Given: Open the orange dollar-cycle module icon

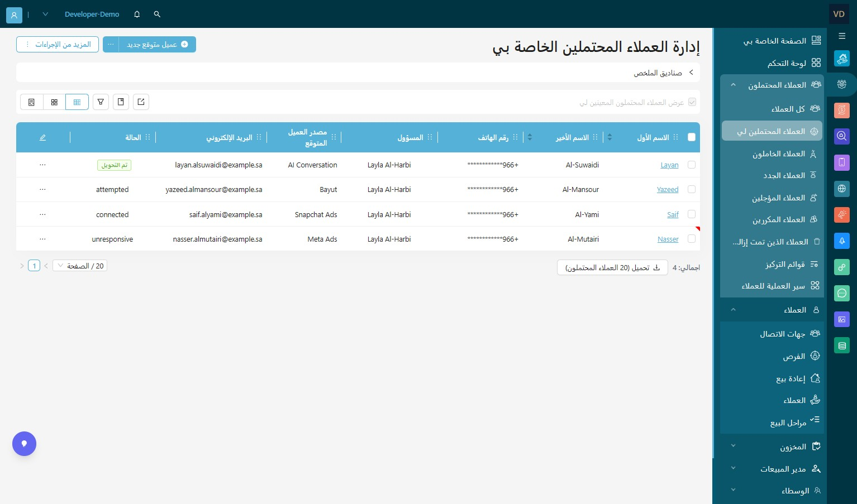Looking at the screenshot, I should (842, 110).
